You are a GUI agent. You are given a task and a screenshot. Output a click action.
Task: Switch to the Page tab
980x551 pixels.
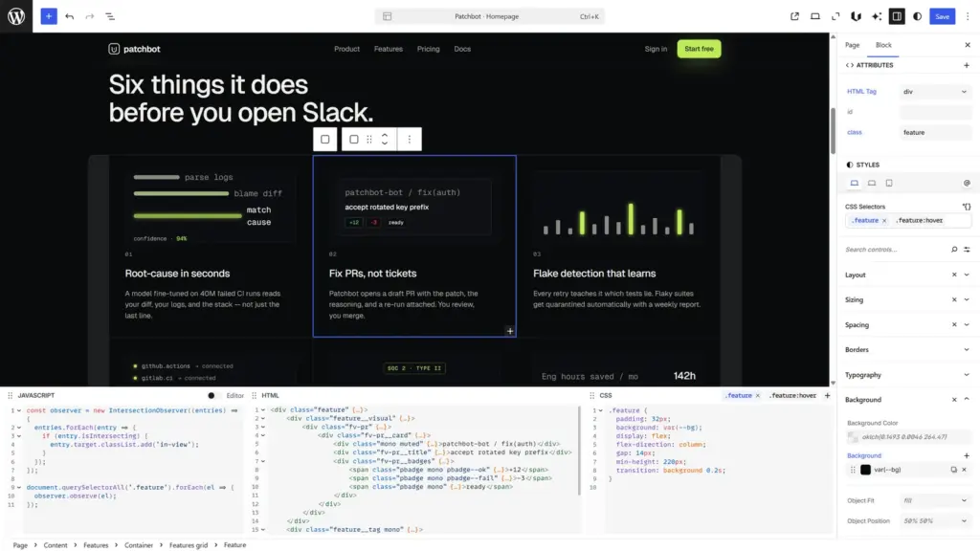tap(852, 45)
